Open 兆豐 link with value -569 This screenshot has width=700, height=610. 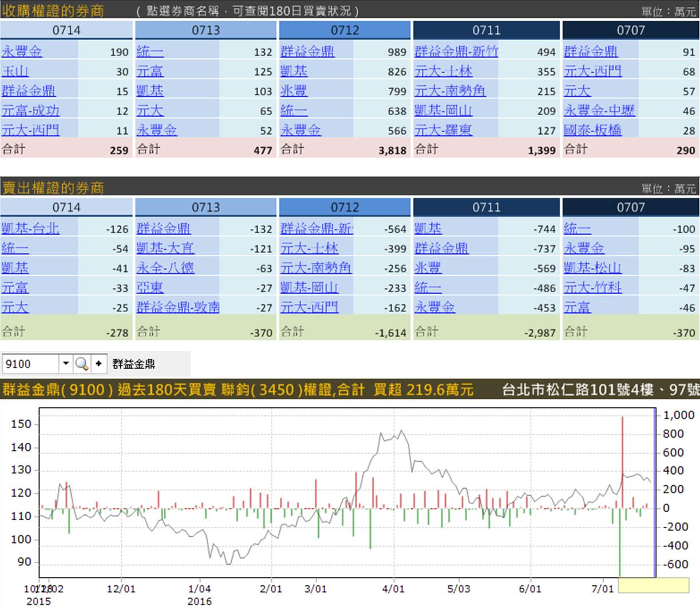point(428,268)
